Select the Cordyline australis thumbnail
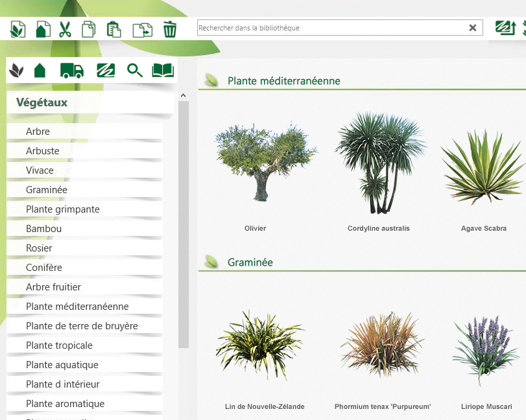 (x=378, y=165)
